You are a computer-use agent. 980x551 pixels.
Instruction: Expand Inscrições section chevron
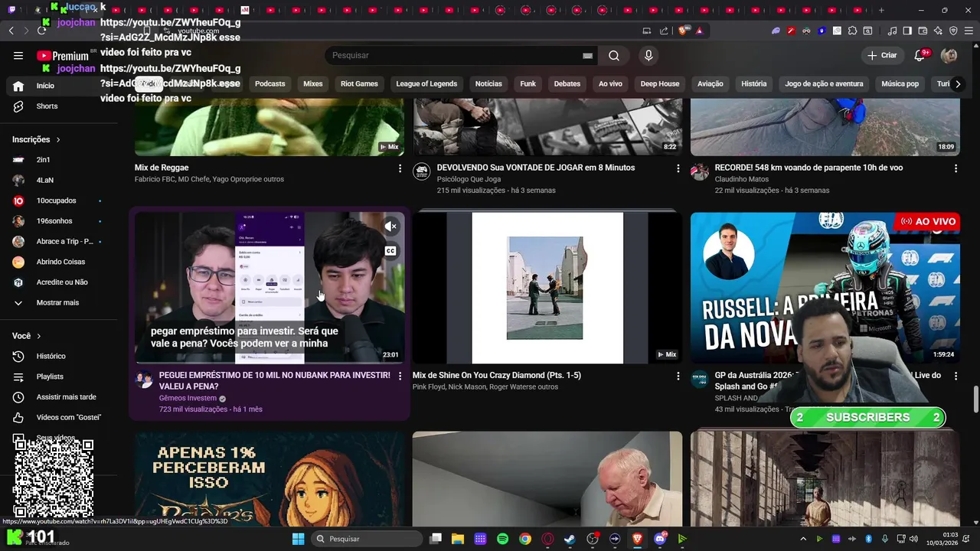(x=58, y=140)
